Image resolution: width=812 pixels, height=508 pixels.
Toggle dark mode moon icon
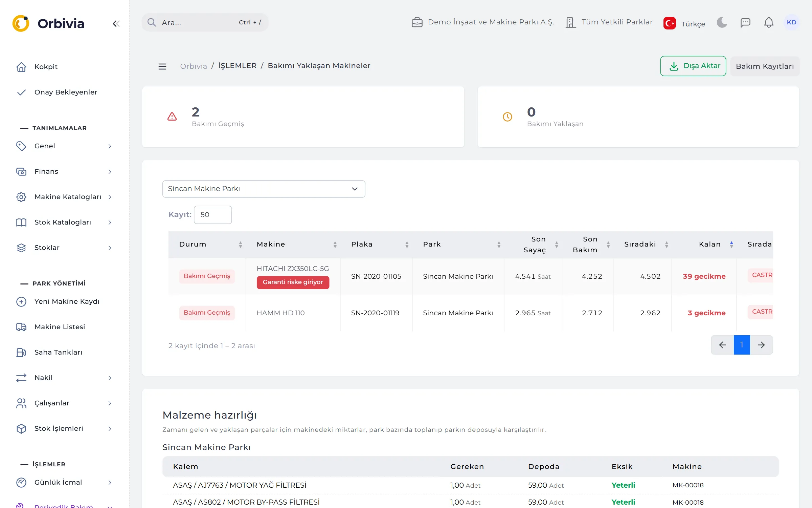click(722, 22)
